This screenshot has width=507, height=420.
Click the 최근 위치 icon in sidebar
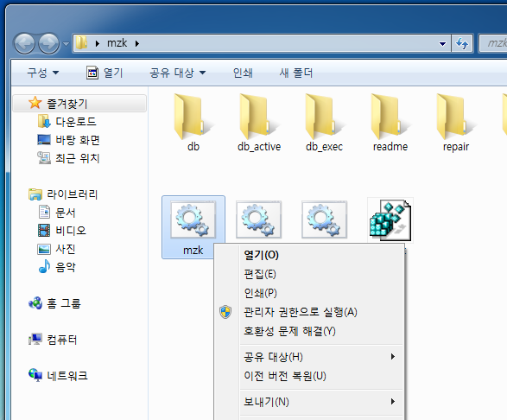pyautogui.click(x=44, y=158)
